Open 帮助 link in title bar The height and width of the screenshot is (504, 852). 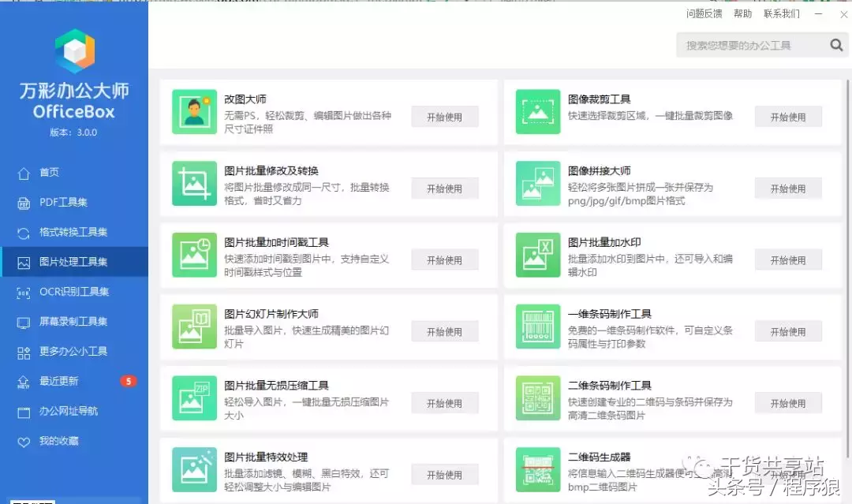[743, 13]
